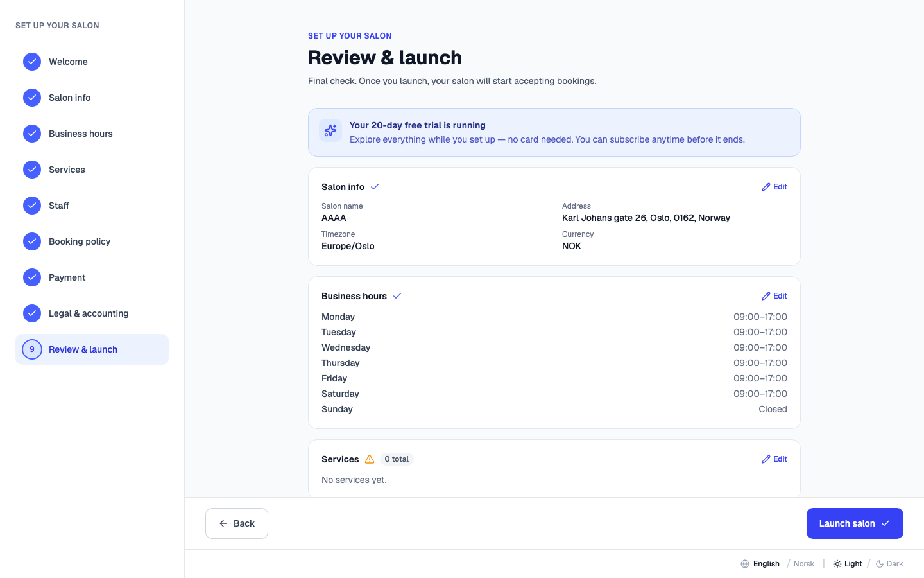This screenshot has height=578, width=924.
Task: Click the sun icon for light theme
Action: 837,564
